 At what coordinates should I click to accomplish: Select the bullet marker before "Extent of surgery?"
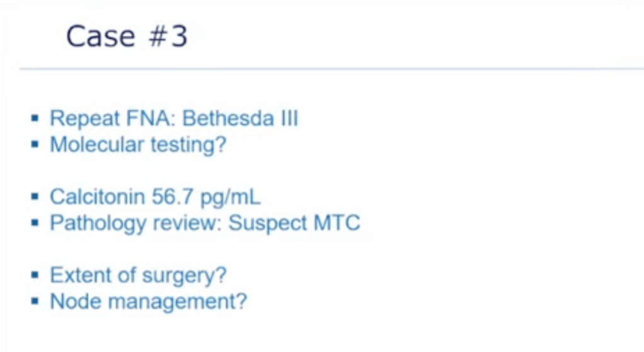click(x=35, y=276)
